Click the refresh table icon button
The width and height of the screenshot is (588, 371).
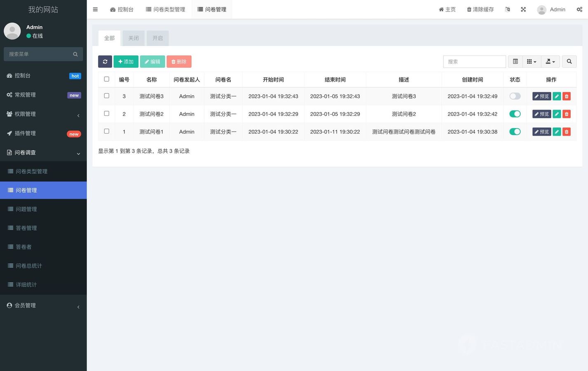[x=105, y=61]
